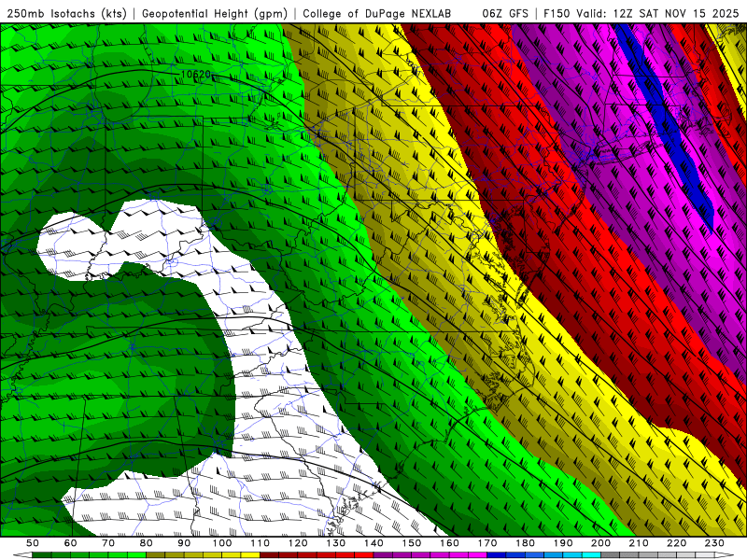Viewport: 747px width, 560px height.
Task: Click the '70' value on the legend scale
Action: click(x=108, y=543)
